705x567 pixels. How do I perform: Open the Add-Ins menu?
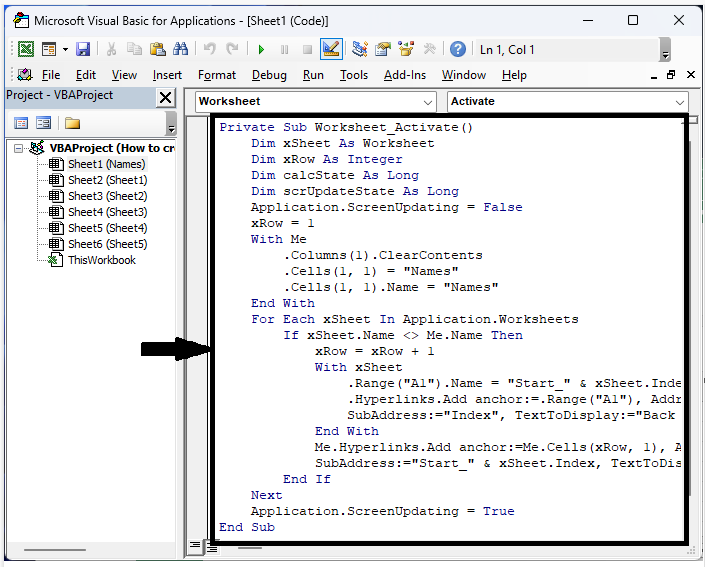[405, 75]
